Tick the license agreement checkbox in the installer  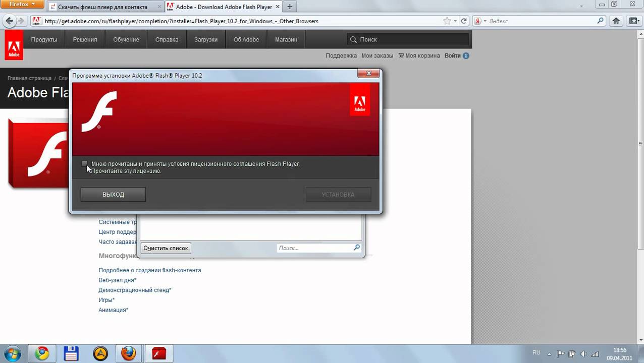[85, 164]
